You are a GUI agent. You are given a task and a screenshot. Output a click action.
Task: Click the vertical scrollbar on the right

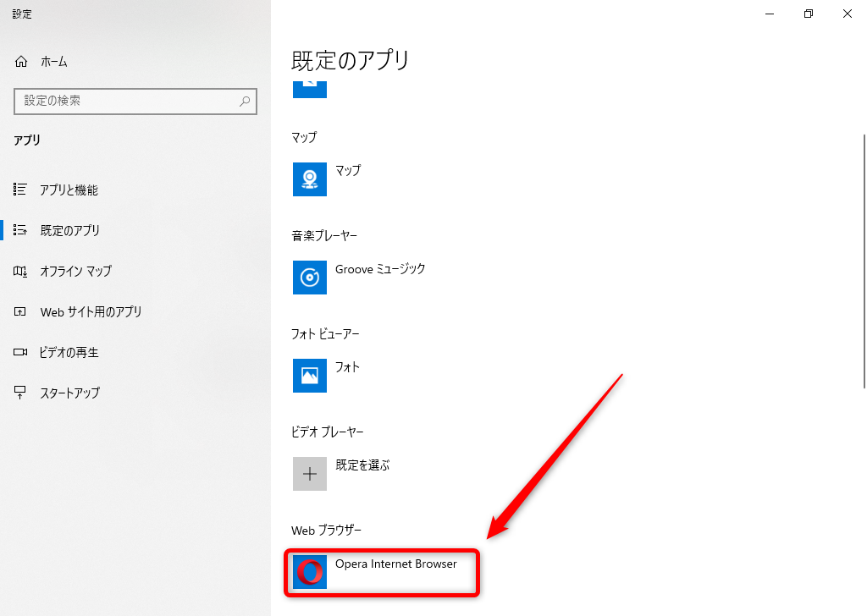coord(863,254)
